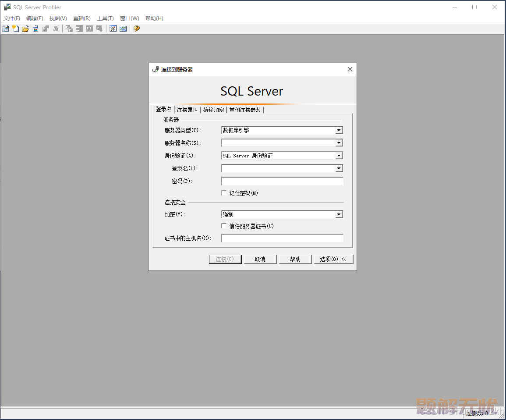Click the New Template icon with sun badge
Screen dimensions: 506x420
click(x=15, y=29)
